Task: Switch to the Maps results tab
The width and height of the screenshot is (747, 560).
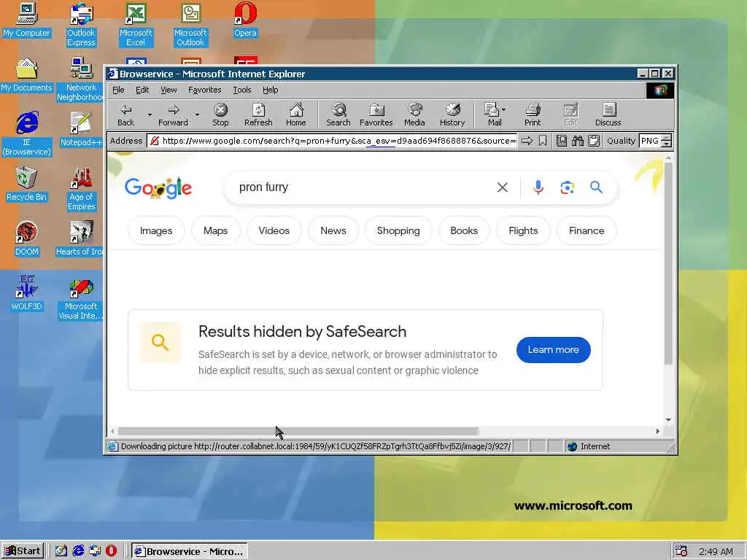Action: point(215,230)
